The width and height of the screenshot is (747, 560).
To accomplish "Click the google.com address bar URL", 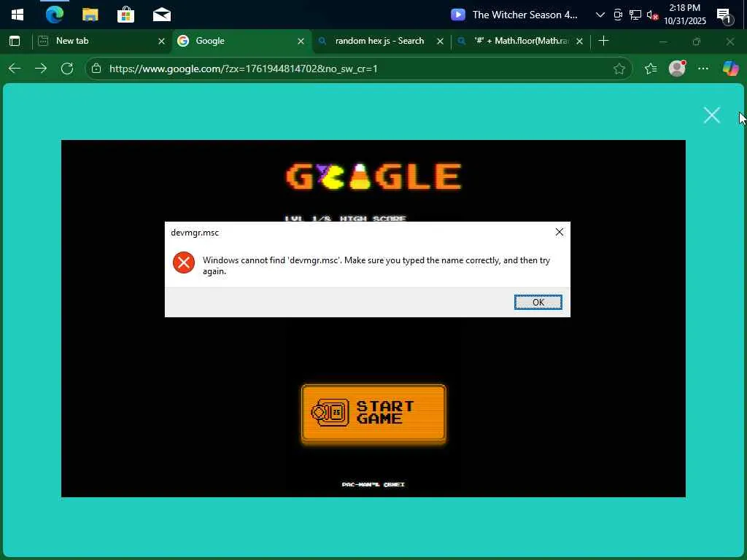I will [x=243, y=69].
